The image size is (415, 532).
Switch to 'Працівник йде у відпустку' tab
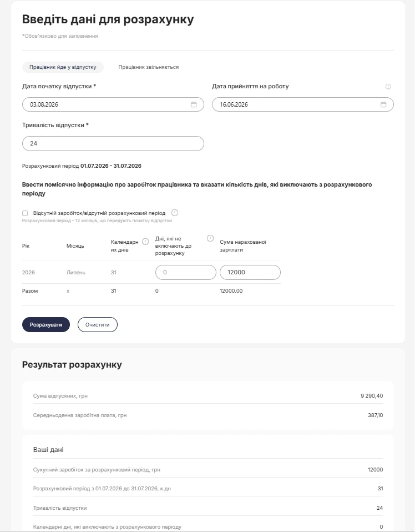63,67
